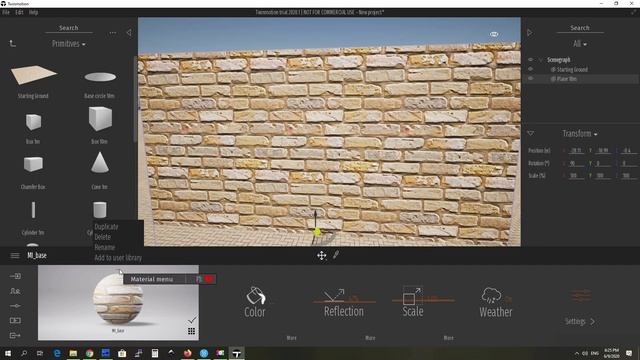This screenshot has width=640, height=360.
Task: Open Windows taskbar search
Action: click(x=24, y=353)
